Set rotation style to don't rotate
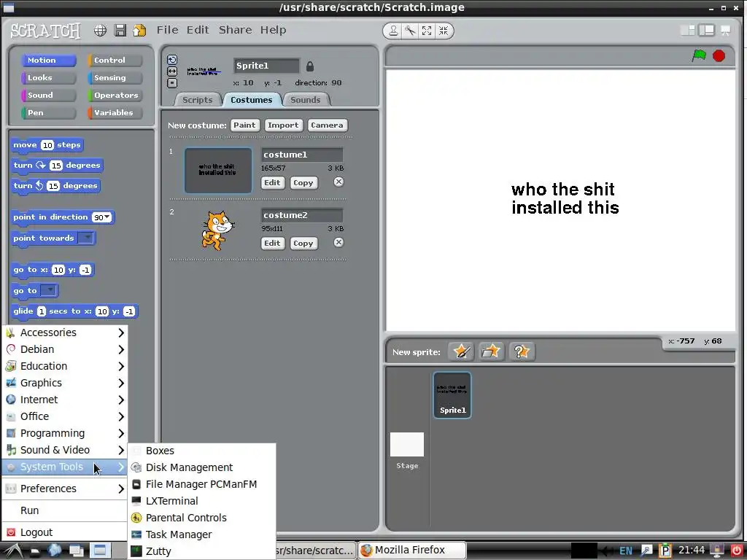747x560 pixels. tap(172, 83)
